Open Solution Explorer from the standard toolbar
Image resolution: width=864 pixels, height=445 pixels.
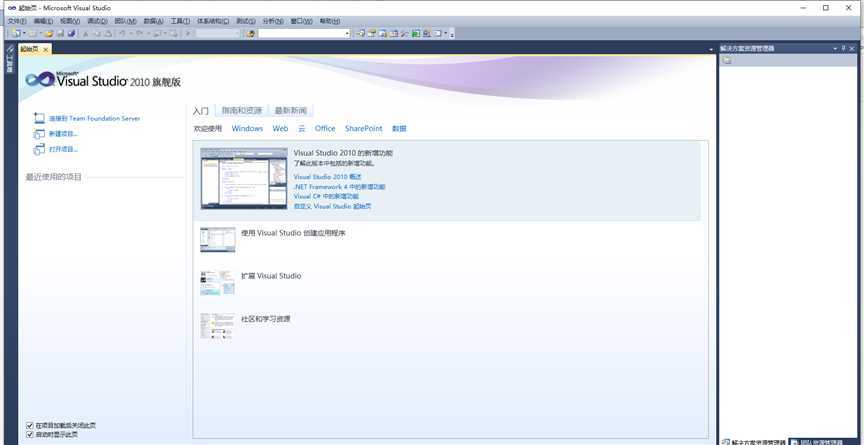coord(360,34)
